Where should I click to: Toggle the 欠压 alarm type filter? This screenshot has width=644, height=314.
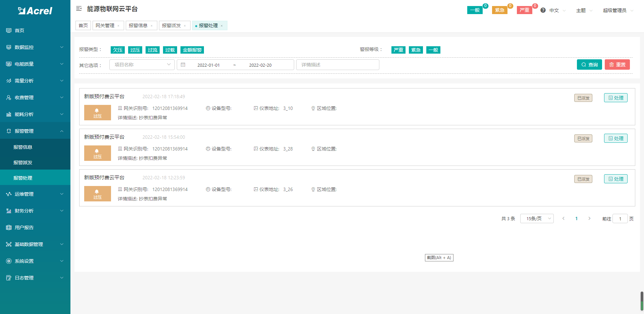click(118, 50)
